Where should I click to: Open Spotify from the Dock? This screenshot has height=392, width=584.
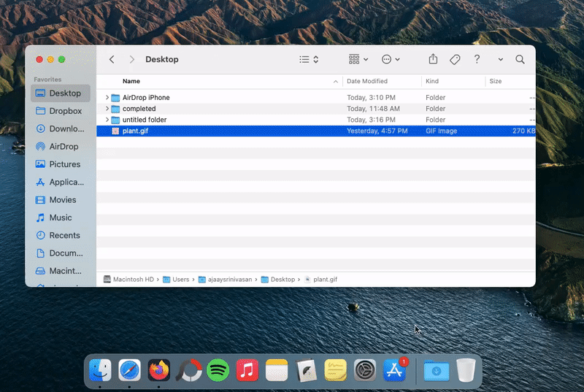[x=218, y=370]
